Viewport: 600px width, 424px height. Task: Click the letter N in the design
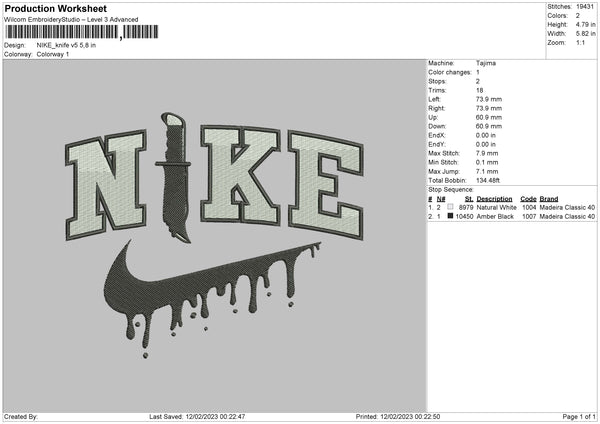click(x=106, y=184)
